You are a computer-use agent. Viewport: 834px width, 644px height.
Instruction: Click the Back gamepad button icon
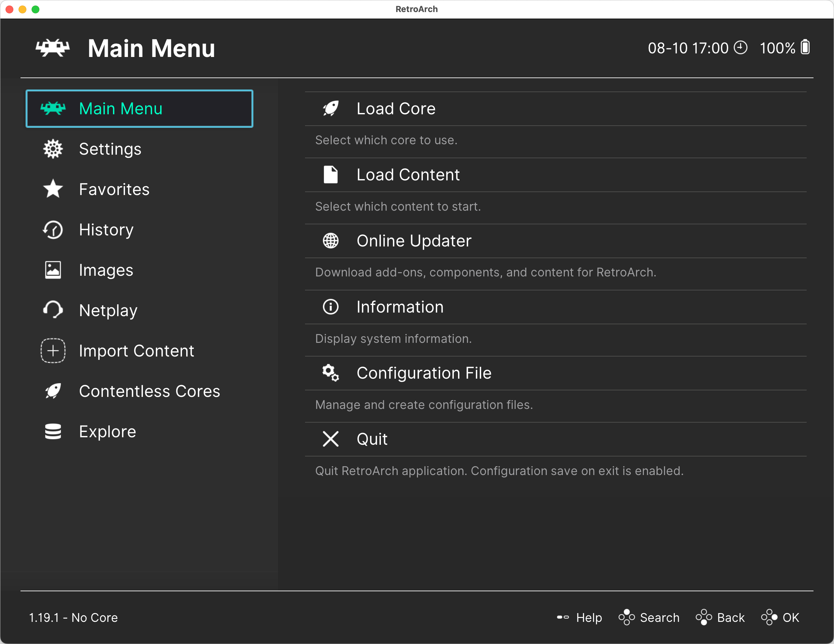click(704, 617)
